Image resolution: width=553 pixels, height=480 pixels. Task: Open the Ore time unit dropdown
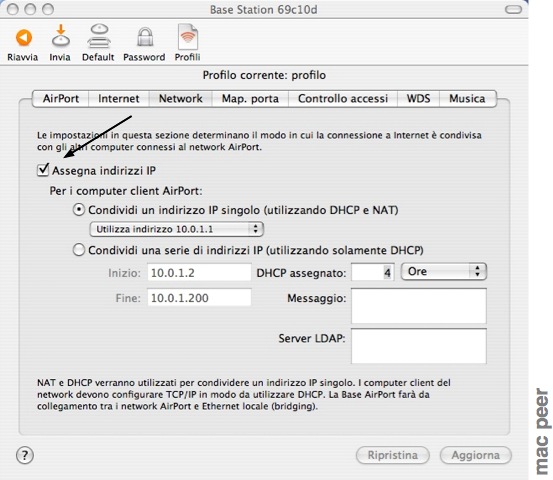tap(444, 272)
